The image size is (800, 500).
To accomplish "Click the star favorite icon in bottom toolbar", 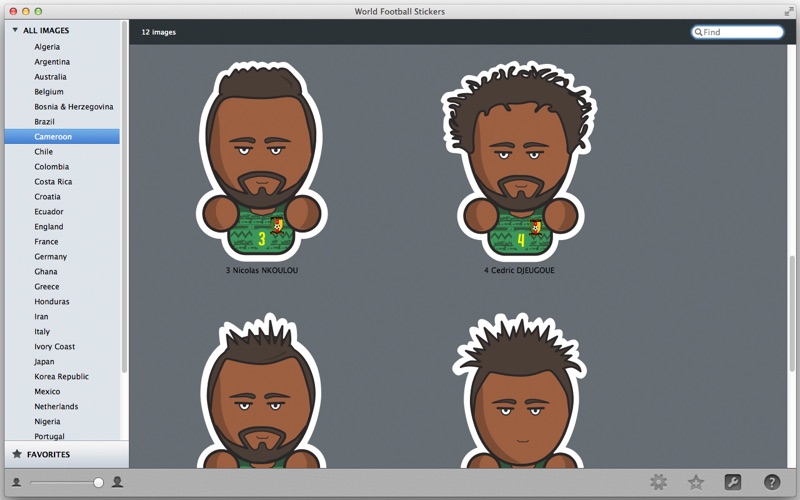I will [x=696, y=482].
